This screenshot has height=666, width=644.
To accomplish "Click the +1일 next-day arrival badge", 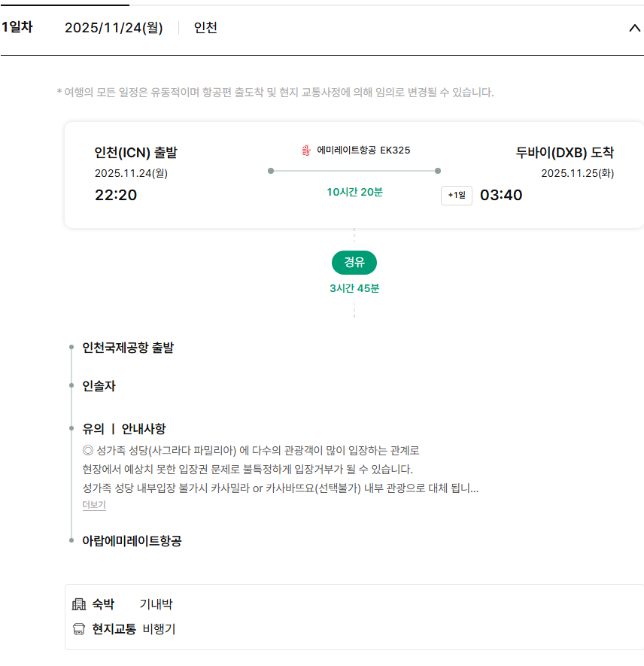I will [457, 196].
